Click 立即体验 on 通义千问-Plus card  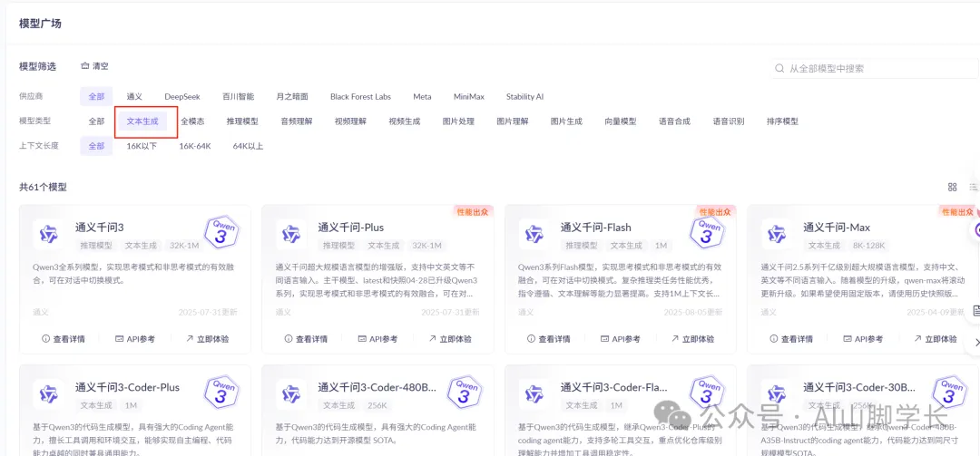point(449,339)
